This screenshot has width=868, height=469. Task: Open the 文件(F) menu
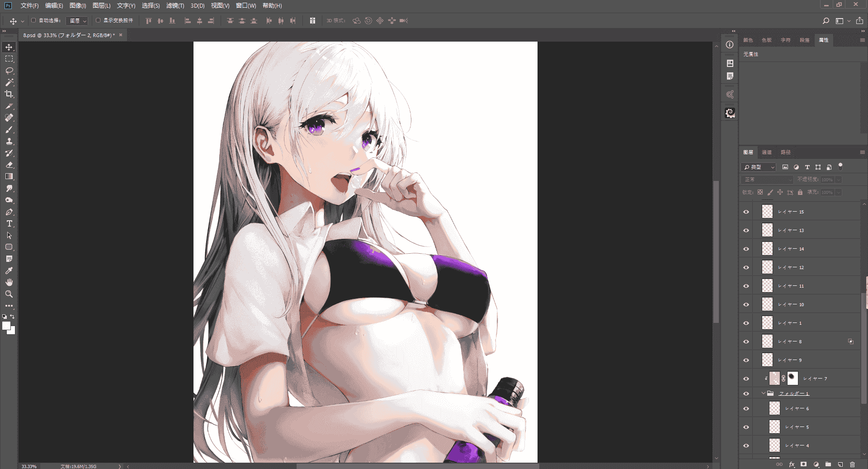point(29,5)
